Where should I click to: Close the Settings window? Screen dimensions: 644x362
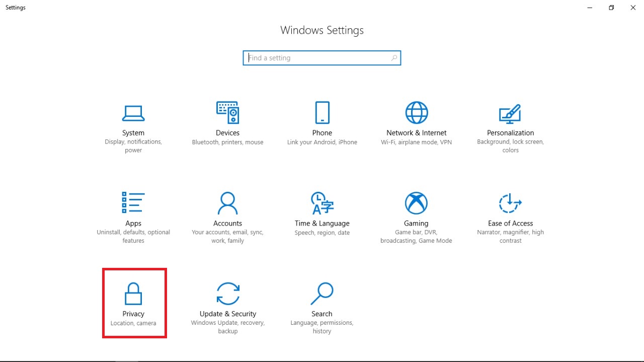point(633,8)
